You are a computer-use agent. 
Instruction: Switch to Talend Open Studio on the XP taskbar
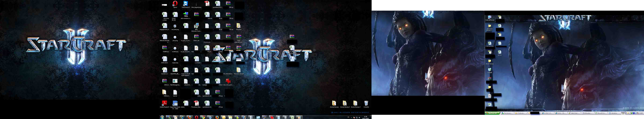(x=575, y=113)
